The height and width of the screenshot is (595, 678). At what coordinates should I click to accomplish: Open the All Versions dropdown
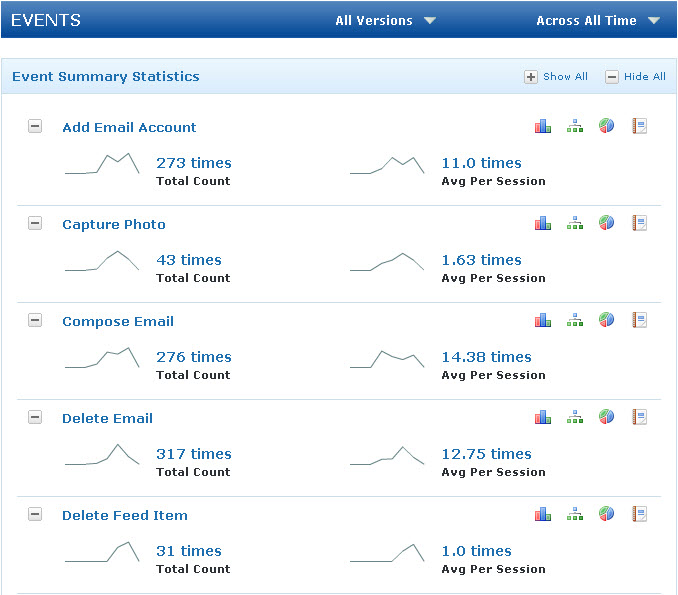[x=386, y=20]
